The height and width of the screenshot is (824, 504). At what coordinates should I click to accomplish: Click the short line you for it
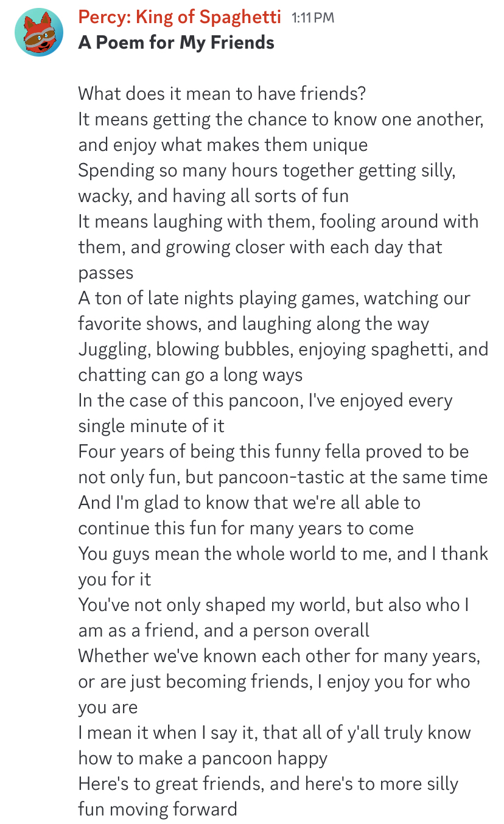point(114,579)
